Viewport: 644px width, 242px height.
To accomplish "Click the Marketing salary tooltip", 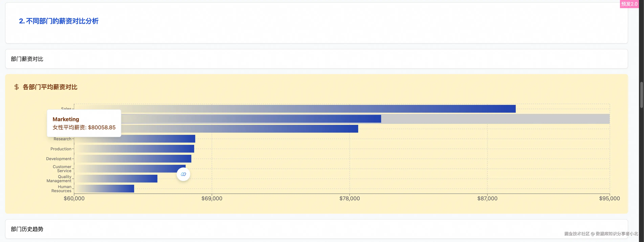I will tap(84, 123).
